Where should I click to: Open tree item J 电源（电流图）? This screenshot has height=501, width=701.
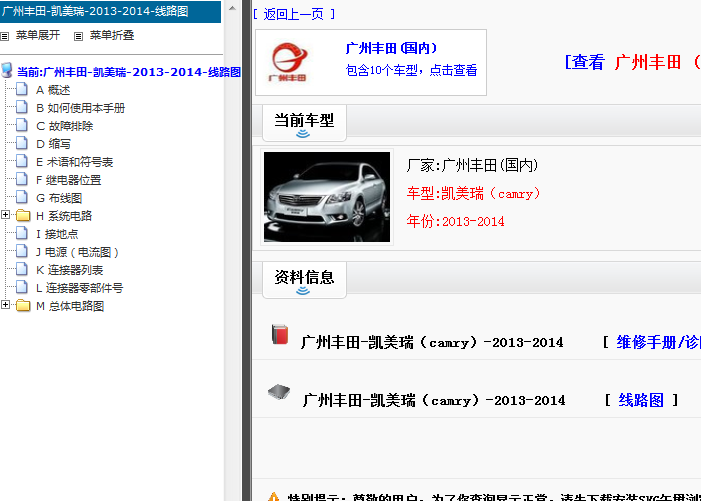pos(77,252)
